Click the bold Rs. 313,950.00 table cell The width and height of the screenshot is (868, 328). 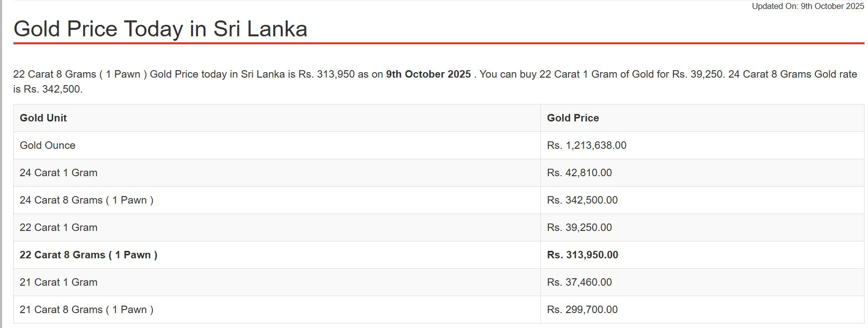582,255
